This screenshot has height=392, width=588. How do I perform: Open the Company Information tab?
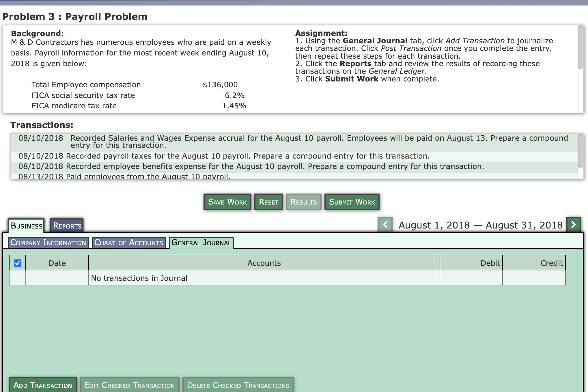coord(48,243)
